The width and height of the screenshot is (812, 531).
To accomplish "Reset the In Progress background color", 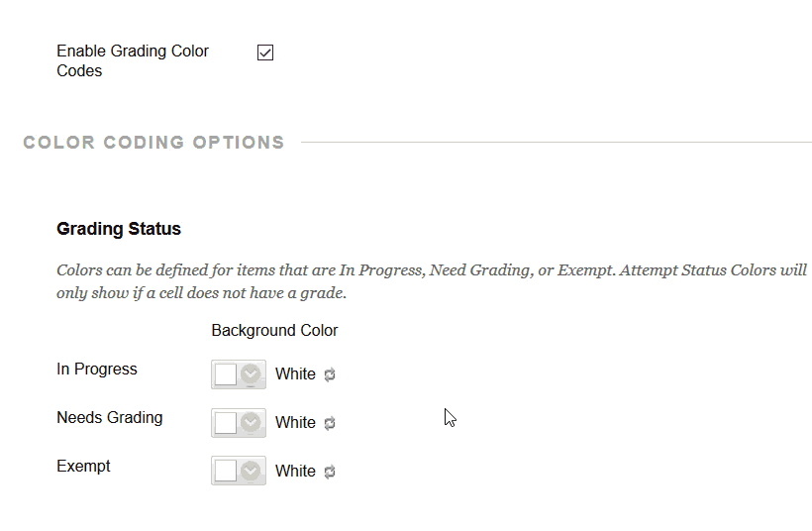I will pyautogui.click(x=330, y=374).
